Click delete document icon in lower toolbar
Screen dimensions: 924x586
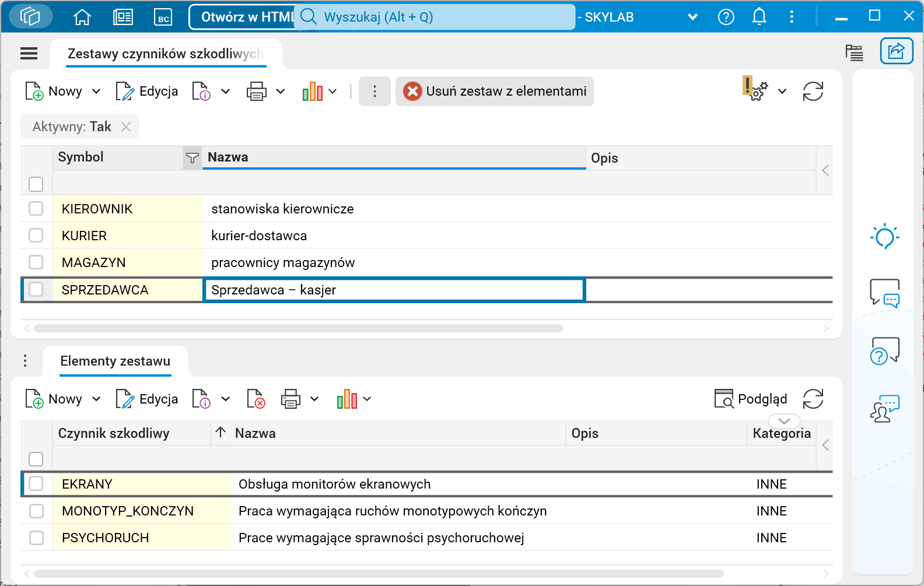click(256, 399)
